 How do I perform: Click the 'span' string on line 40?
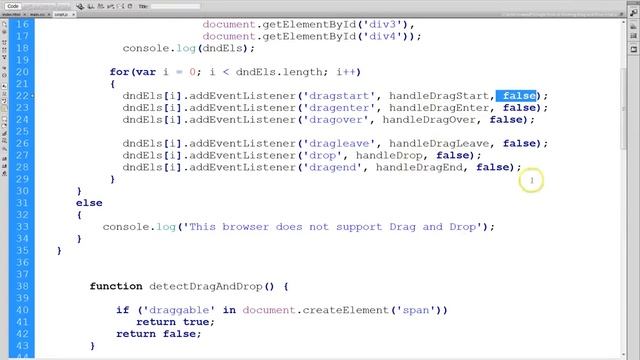[x=416, y=310]
